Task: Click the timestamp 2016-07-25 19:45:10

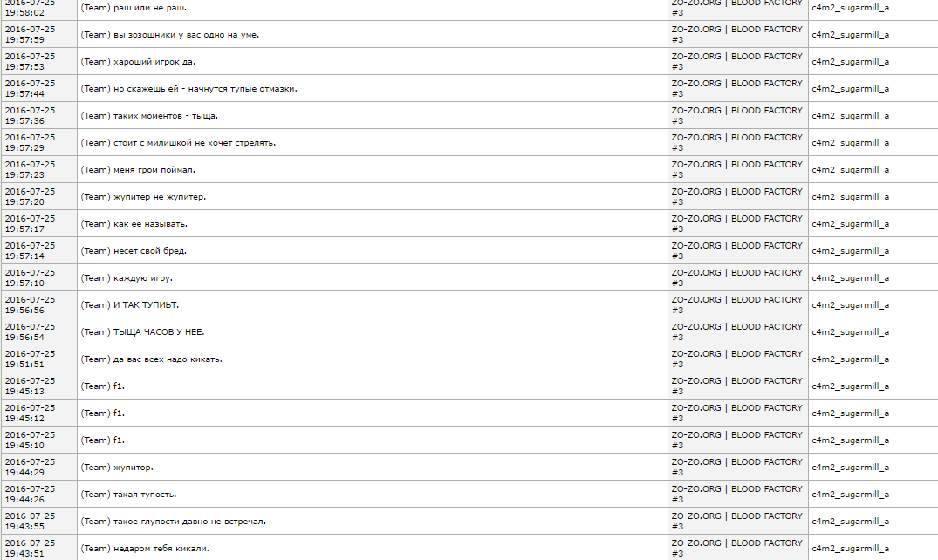Action: (30, 440)
